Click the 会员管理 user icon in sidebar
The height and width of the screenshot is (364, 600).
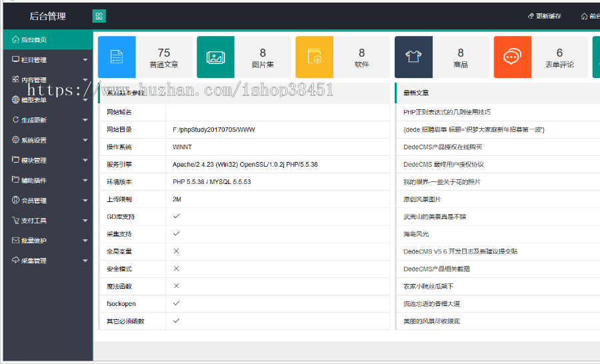pyautogui.click(x=15, y=200)
